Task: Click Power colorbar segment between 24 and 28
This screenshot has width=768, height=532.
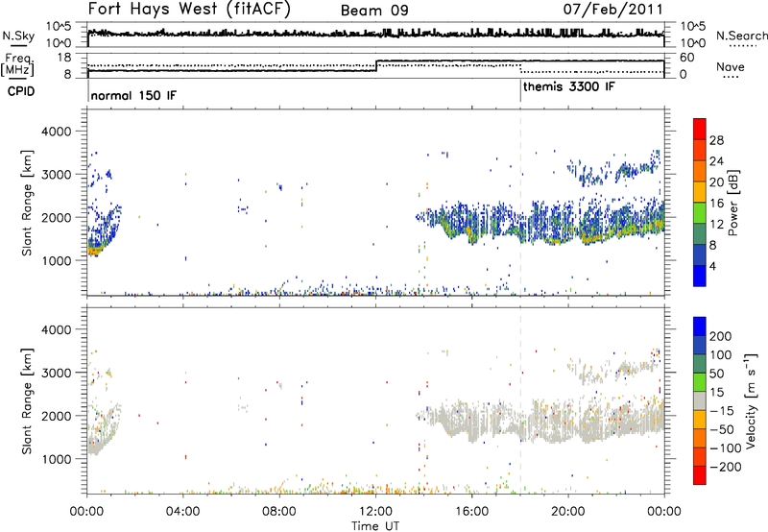Action: 700,150
